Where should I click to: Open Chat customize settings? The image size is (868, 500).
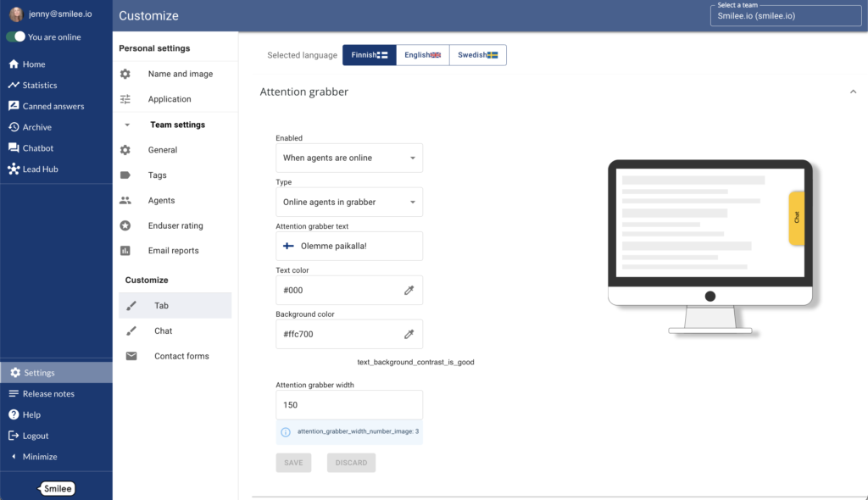(163, 331)
